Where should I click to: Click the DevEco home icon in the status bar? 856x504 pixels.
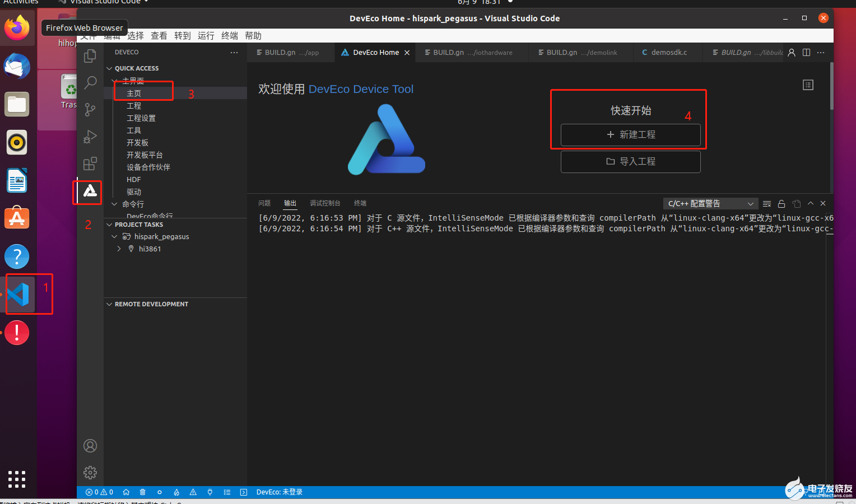126,492
